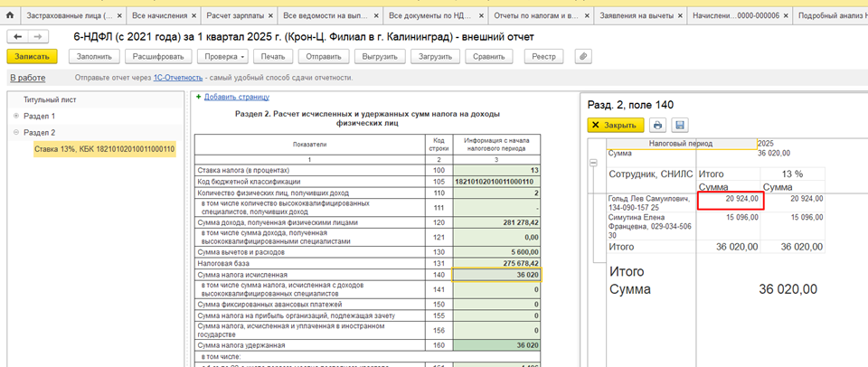This screenshot has height=367, width=868.
Task: Click the home icon in tab bar
Action: [10, 16]
